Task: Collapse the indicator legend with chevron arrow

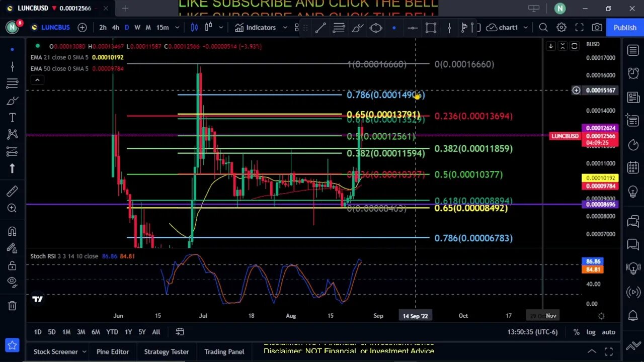Action: pos(37,80)
